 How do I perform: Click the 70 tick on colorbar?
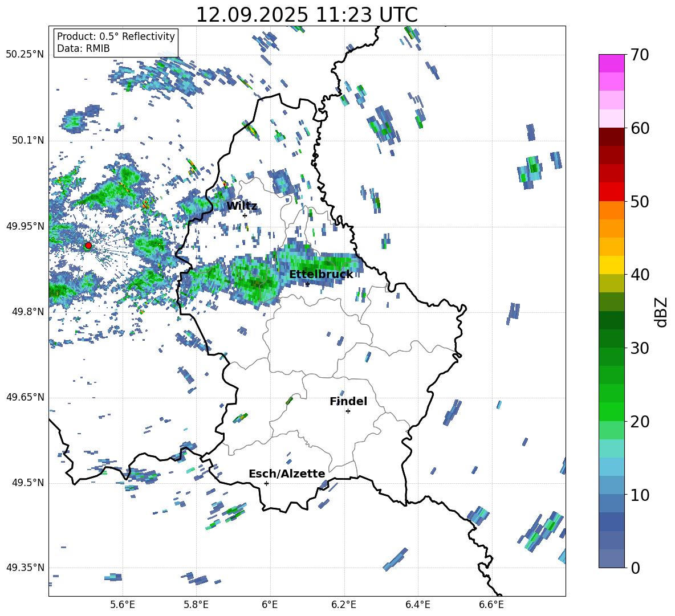[x=640, y=55]
